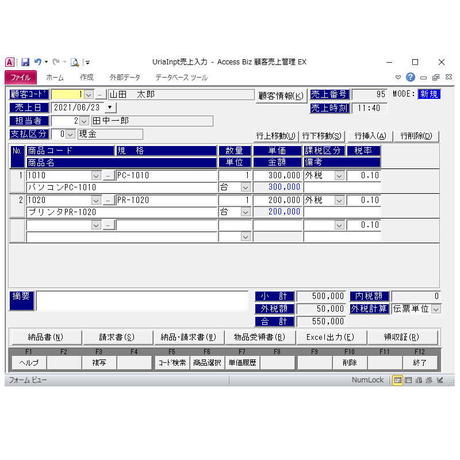Click the customer name field 山田 太郎
Viewport: 460px width, 460px height.
(181, 95)
